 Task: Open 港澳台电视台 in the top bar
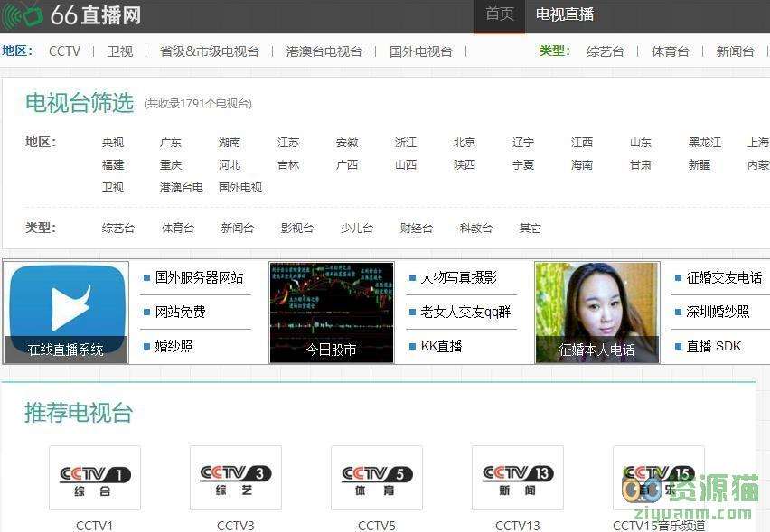tap(324, 51)
